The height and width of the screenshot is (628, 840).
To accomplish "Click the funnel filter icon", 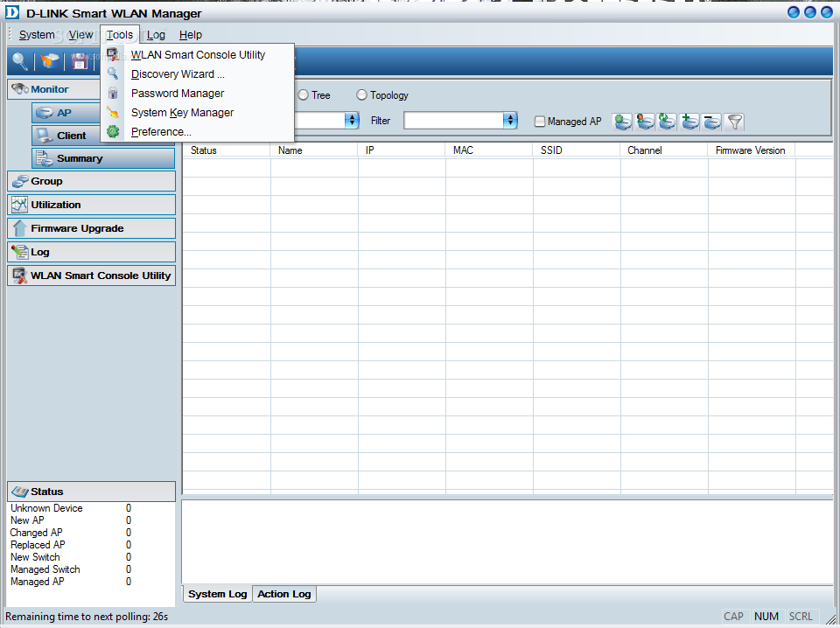I will tap(734, 122).
